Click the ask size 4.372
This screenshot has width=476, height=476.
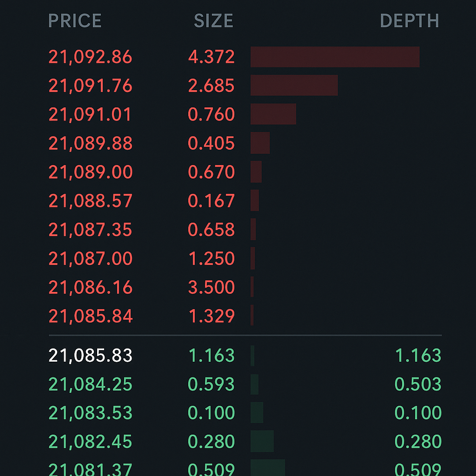coord(212,57)
